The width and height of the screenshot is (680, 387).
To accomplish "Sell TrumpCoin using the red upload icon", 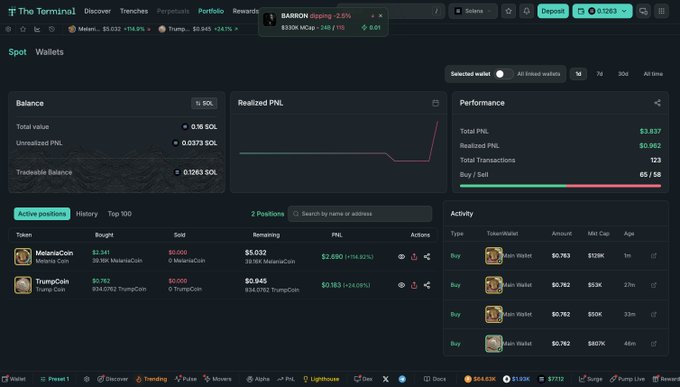I will pyautogui.click(x=414, y=285).
